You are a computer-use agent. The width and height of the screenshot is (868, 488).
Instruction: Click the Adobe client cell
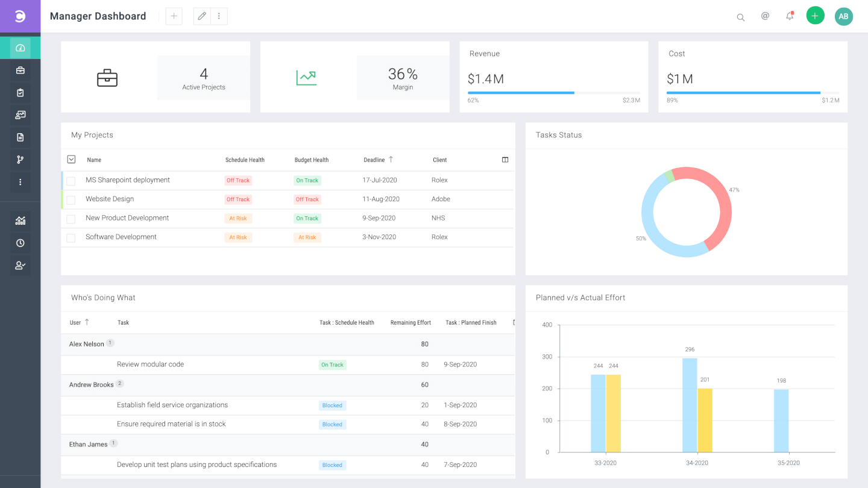441,199
